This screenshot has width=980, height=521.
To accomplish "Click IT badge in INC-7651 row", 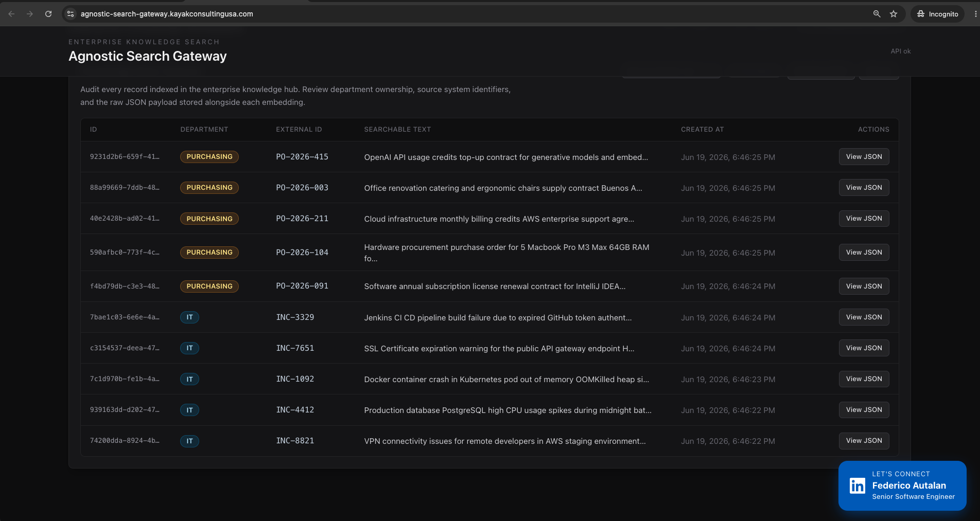I will [x=189, y=348].
